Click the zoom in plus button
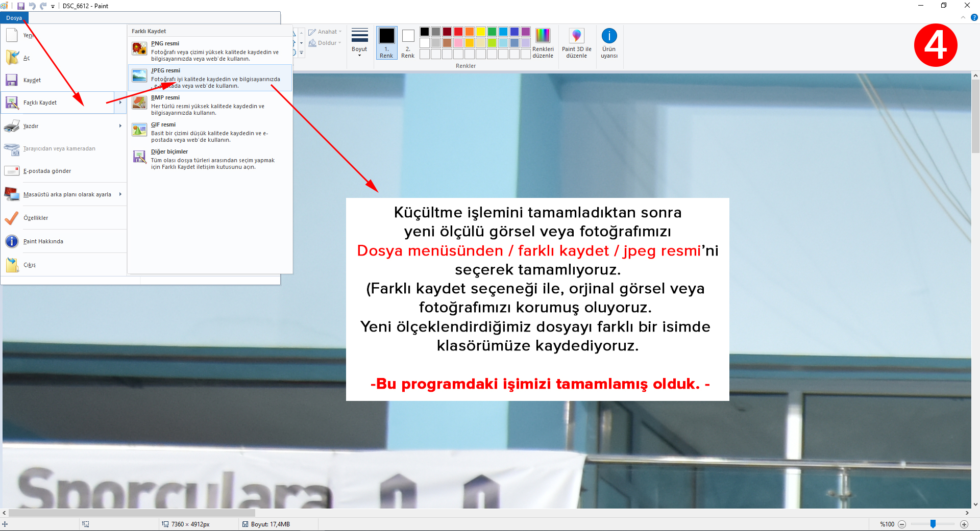This screenshot has width=980, height=531. (x=964, y=524)
